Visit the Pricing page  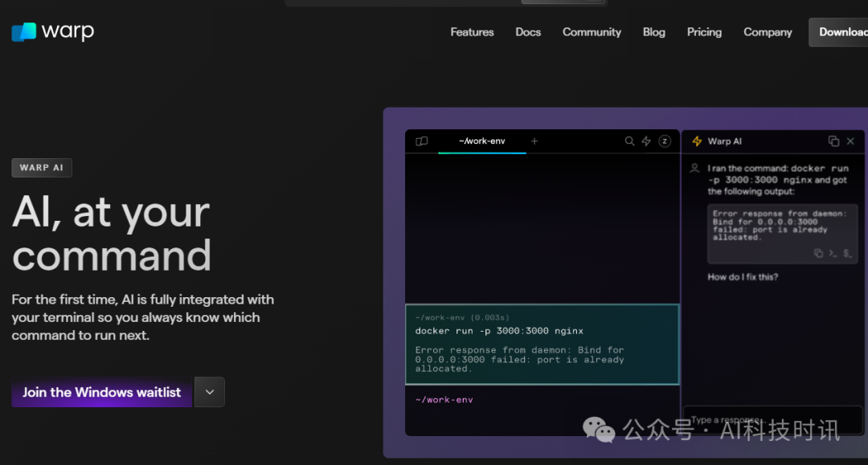click(x=704, y=32)
